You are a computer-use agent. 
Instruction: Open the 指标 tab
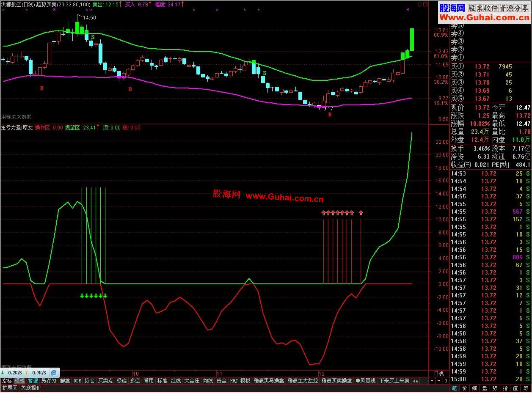click(x=7, y=381)
